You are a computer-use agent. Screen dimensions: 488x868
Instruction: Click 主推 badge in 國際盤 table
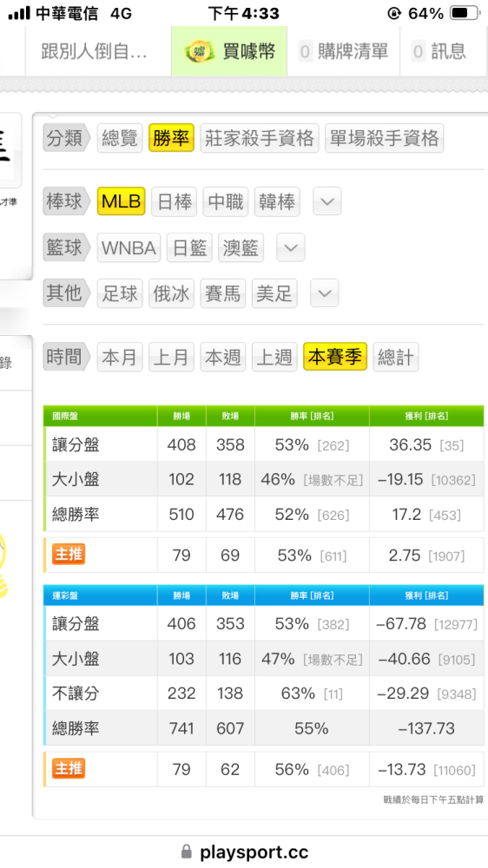[x=69, y=554]
